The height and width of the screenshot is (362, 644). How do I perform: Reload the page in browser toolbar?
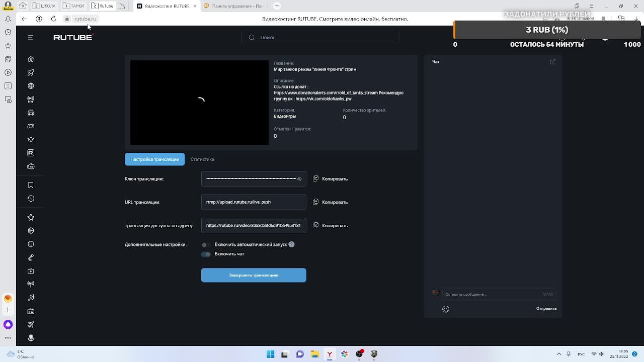[x=53, y=19]
